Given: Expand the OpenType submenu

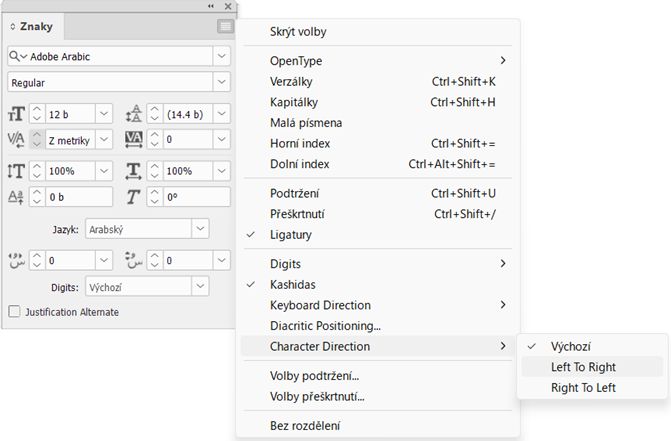Looking at the screenshot, I should pos(377,61).
